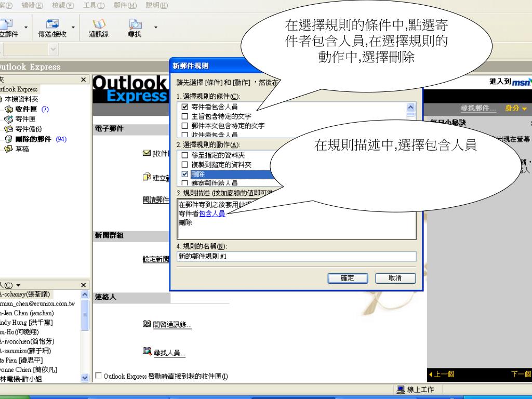Select the 刪除的郵件 folder icon
The height and width of the screenshot is (399, 532).
point(8,139)
